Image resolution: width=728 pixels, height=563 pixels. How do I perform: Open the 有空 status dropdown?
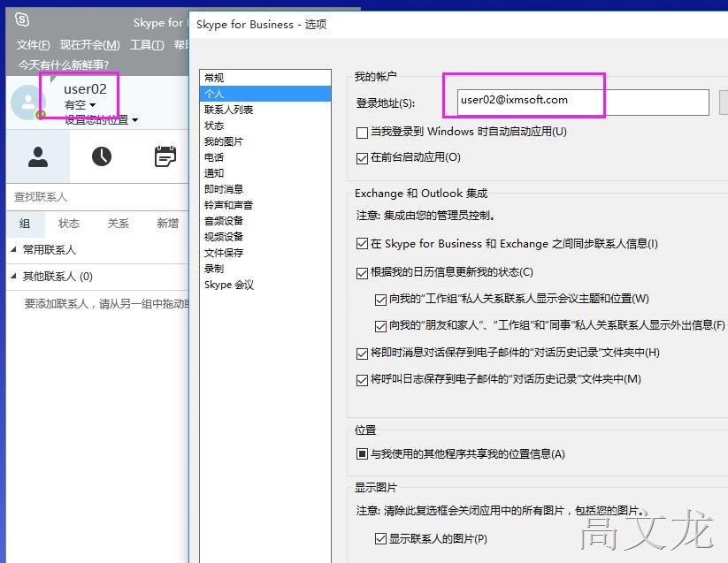tap(80, 105)
